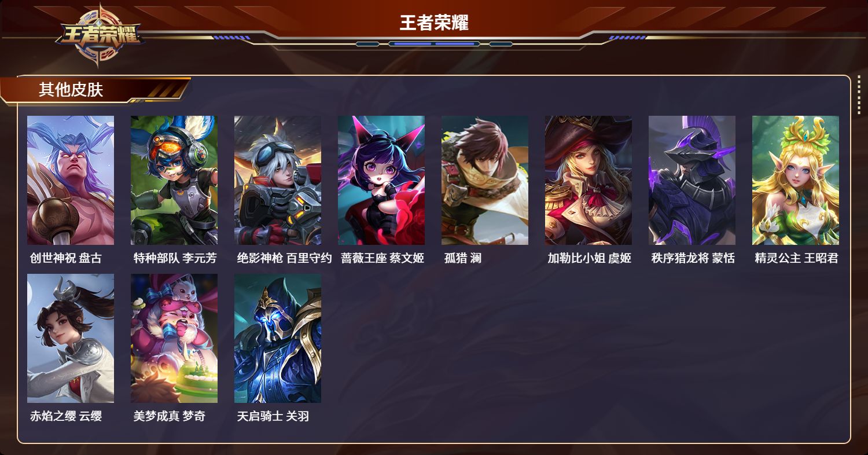
Task: Select the 蔷薇王座 蔡文姬 skin portrait
Action: 381,180
